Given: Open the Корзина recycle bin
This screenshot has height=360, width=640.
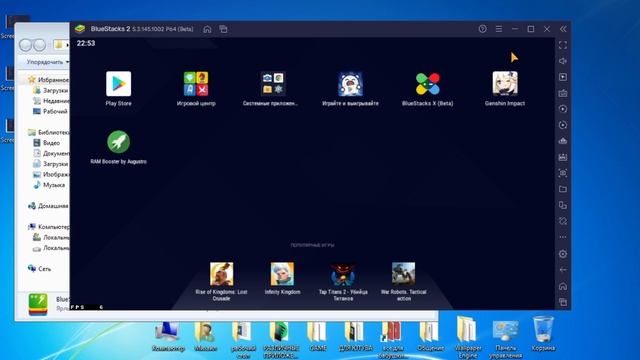Looking at the screenshot, I should click(543, 334).
